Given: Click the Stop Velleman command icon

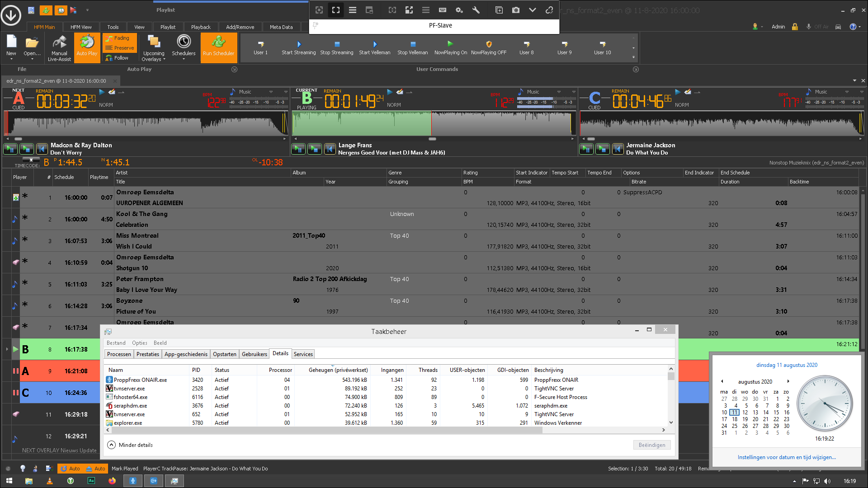Looking at the screenshot, I should coord(412,44).
